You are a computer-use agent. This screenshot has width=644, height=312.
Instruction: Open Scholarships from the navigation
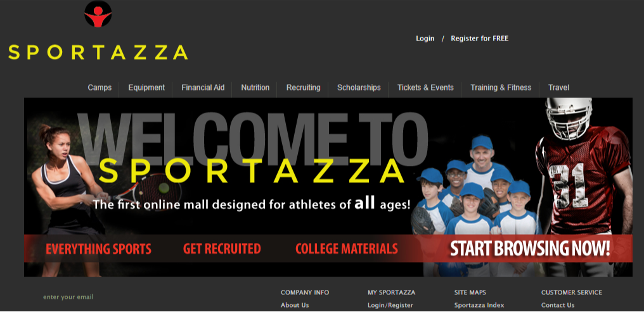(x=359, y=87)
